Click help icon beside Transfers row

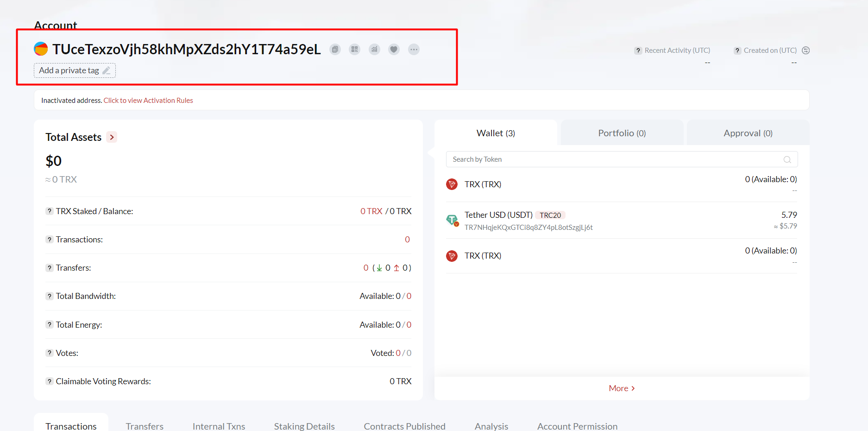tap(50, 268)
